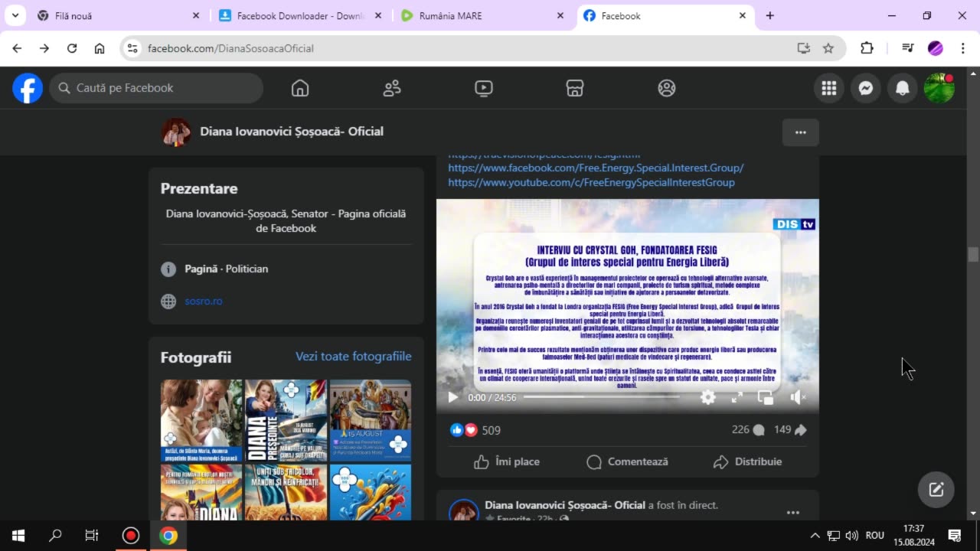Reload the Facebook page
980x551 pixels.
pos(72,48)
